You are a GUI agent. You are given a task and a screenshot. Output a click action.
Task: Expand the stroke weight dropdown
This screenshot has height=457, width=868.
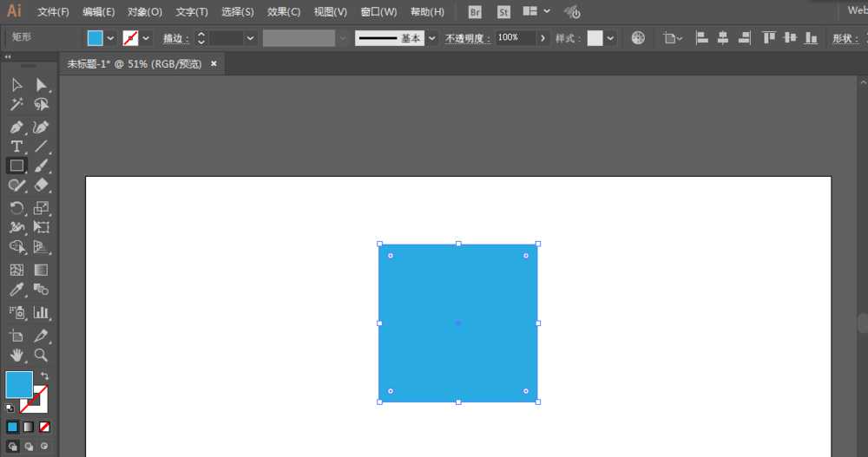pos(250,38)
